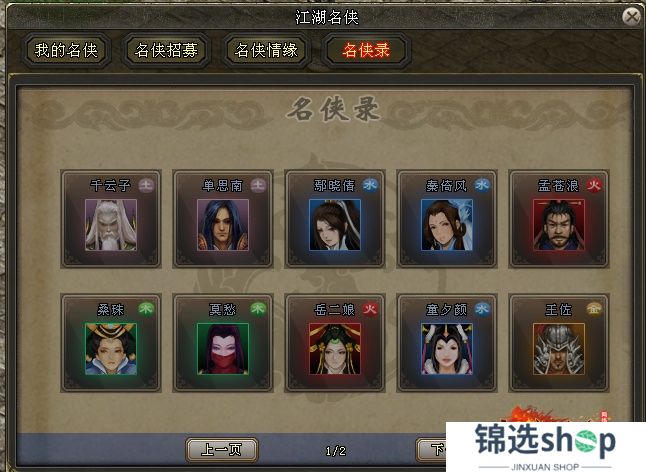The height and width of the screenshot is (472, 646).
Task: Click the wood element icon beside 莫愁
Action: [258, 308]
